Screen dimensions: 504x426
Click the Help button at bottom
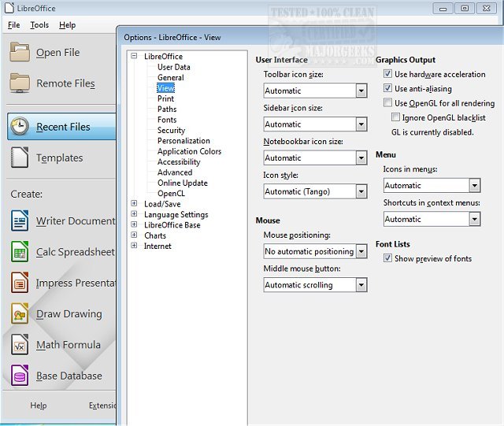click(39, 406)
